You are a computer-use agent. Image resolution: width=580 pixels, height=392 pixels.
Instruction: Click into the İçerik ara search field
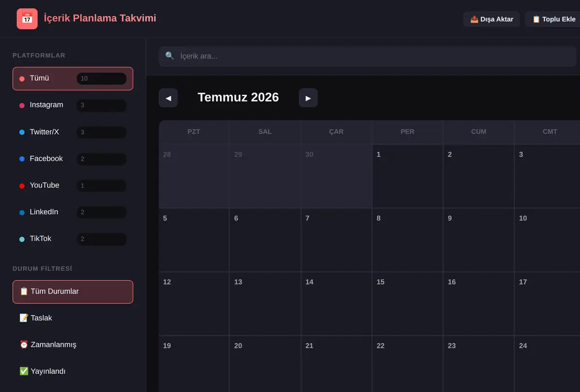[x=368, y=56]
